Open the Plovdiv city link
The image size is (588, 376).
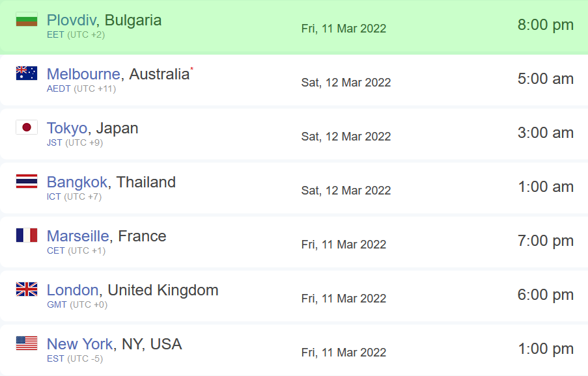pyautogui.click(x=71, y=20)
